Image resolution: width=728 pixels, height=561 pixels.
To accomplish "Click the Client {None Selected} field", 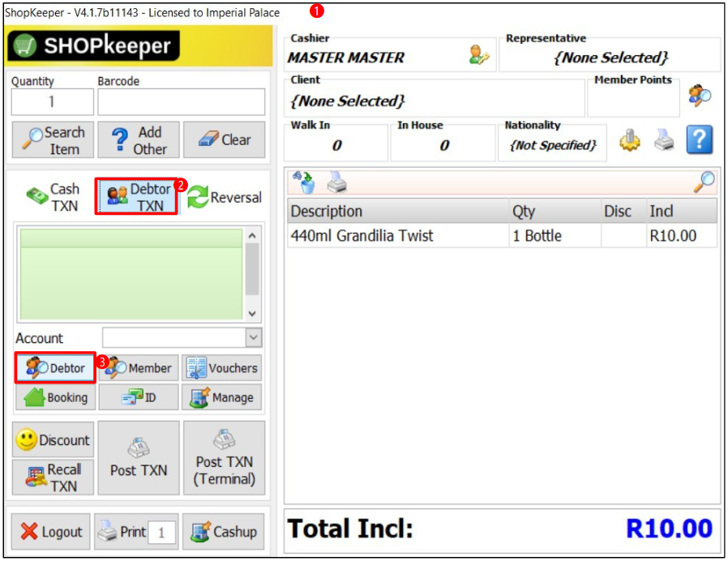I will tap(434, 101).
